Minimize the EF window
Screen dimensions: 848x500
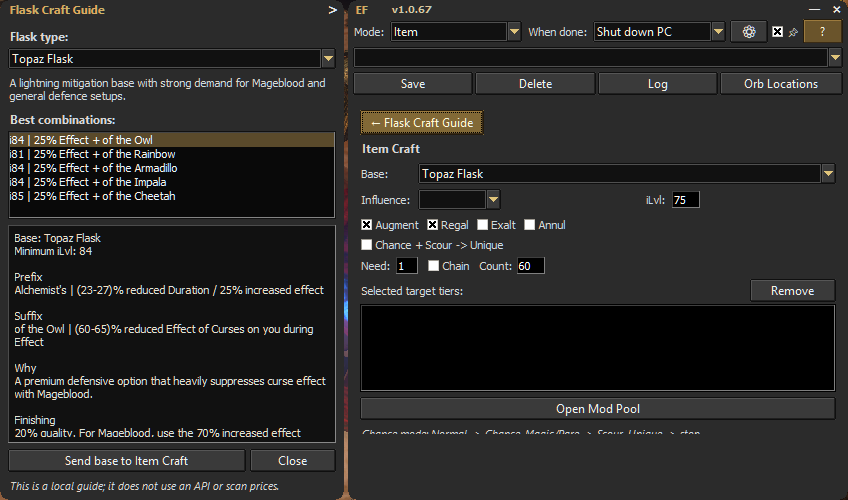point(814,10)
